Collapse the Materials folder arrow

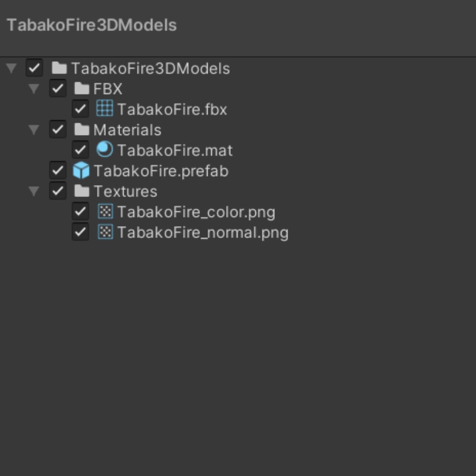click(35, 130)
